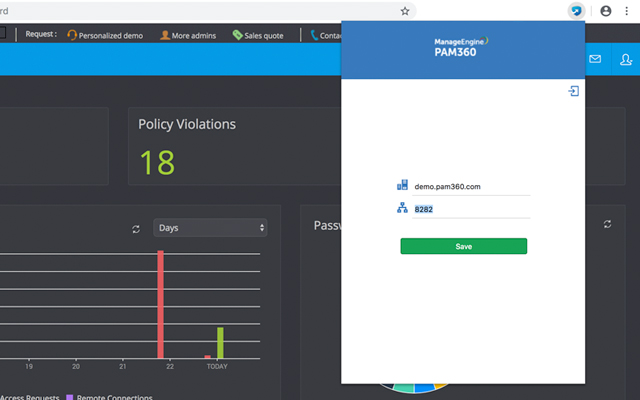Click the TODAY axis label
Image resolution: width=640 pixels, height=400 pixels.
(x=217, y=367)
